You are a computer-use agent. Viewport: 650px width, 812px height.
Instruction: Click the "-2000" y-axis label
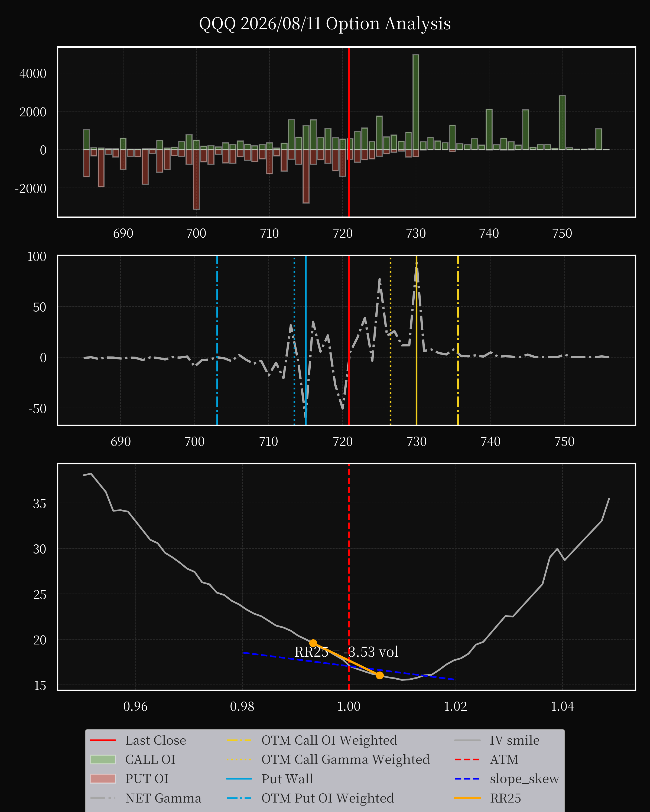pyautogui.click(x=31, y=188)
